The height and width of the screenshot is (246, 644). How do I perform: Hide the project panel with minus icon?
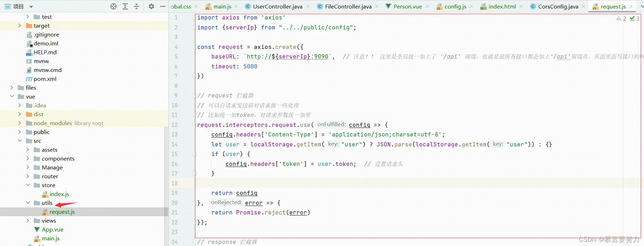pos(163,6)
